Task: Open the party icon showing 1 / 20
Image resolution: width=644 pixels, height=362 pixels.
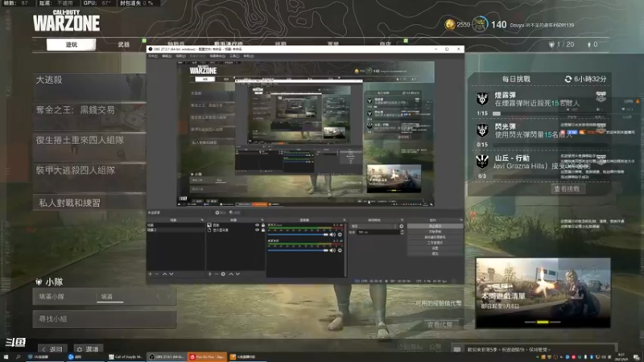Action: click(551, 44)
